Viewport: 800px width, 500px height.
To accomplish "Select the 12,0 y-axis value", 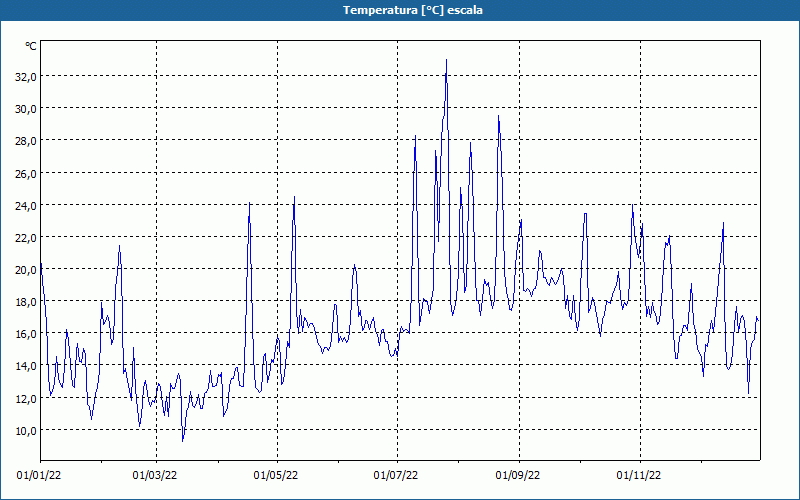I will click(26, 398).
